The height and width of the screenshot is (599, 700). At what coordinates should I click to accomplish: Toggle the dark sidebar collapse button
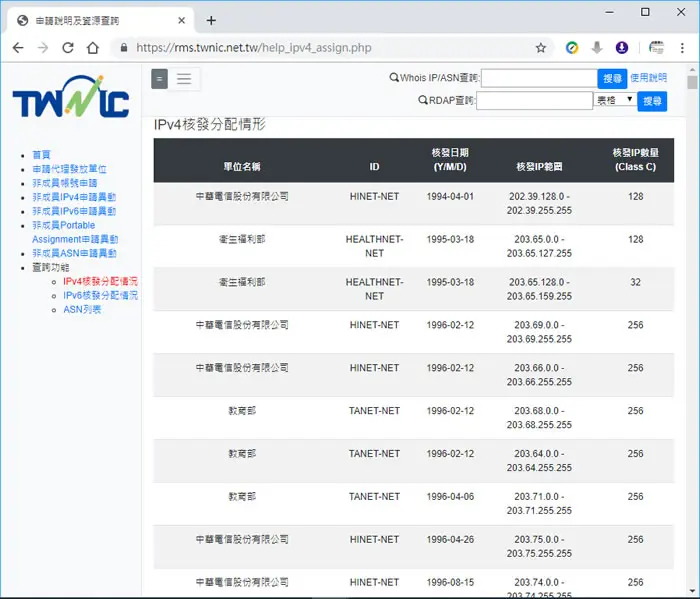(x=159, y=79)
